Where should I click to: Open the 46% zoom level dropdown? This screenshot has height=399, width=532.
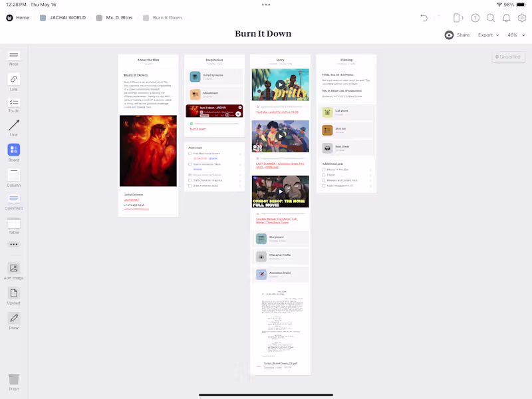tap(516, 35)
